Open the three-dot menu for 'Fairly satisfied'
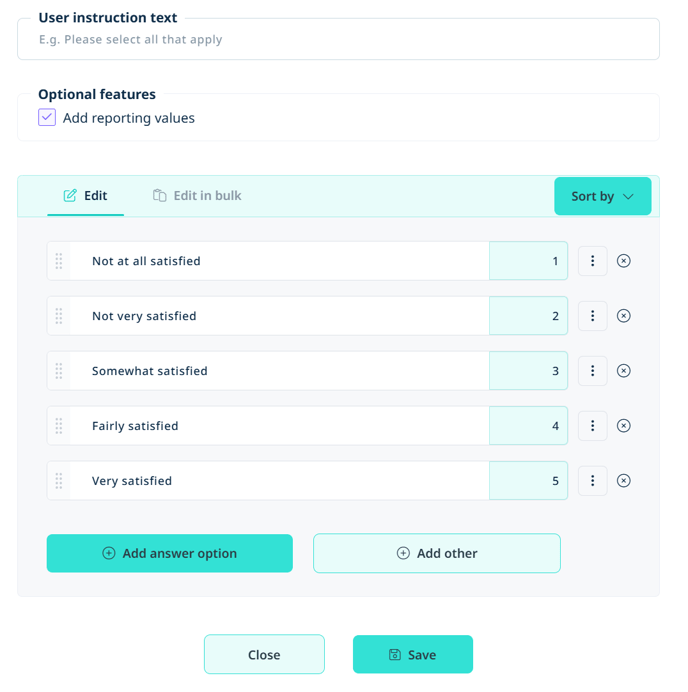688x692 pixels. [x=593, y=426]
